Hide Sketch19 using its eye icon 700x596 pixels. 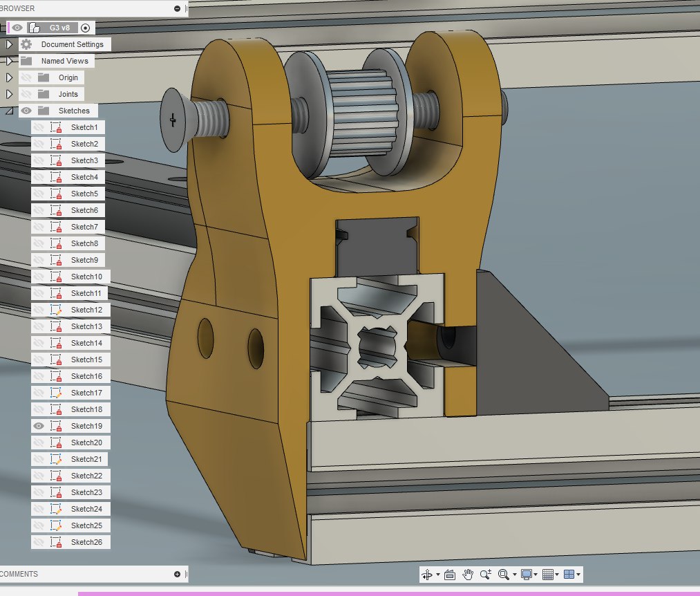39,426
